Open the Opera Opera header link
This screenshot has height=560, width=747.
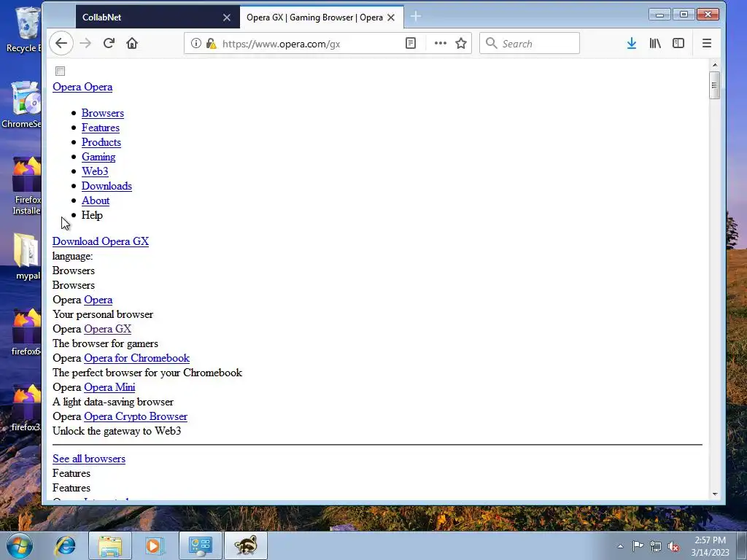click(x=82, y=87)
